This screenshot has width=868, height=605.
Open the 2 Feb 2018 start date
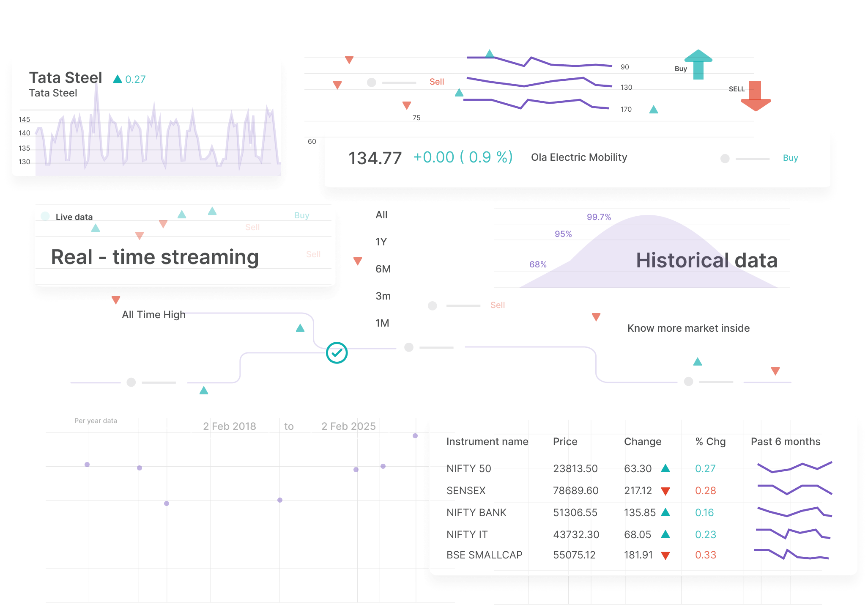pos(229,426)
